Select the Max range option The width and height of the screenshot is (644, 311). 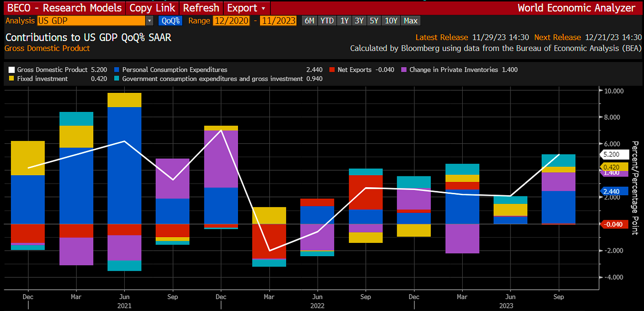410,21
